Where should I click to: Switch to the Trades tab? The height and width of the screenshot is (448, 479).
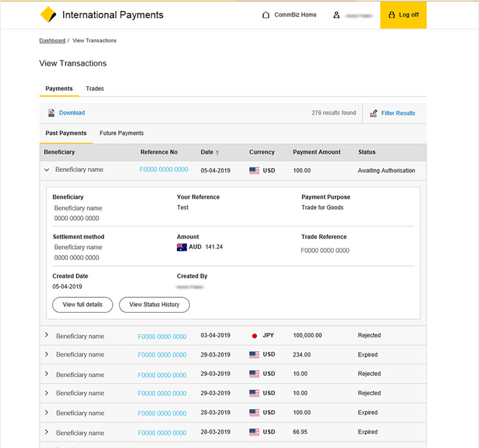pyautogui.click(x=95, y=89)
